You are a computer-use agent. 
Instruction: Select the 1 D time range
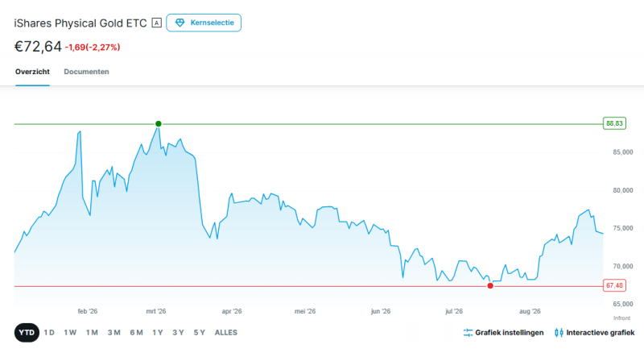(49, 332)
